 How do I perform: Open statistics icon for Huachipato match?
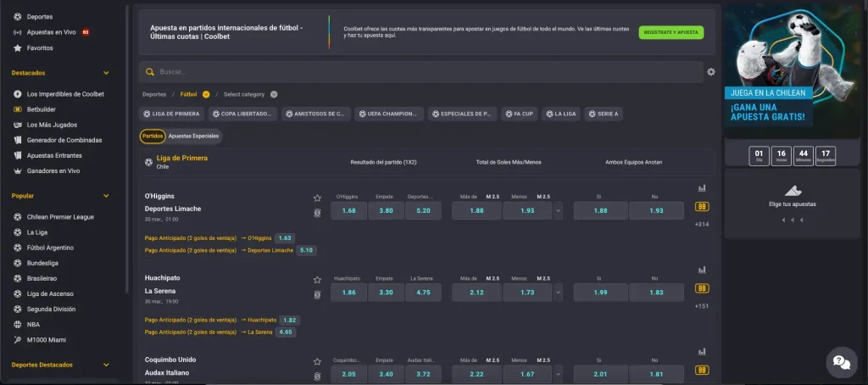tap(702, 270)
